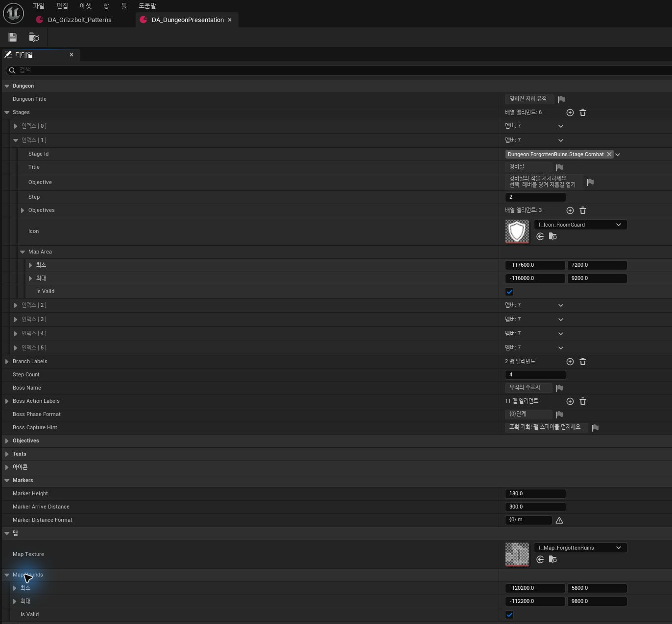Click localization flag next to Boss Name
672x624 pixels.
click(559, 388)
